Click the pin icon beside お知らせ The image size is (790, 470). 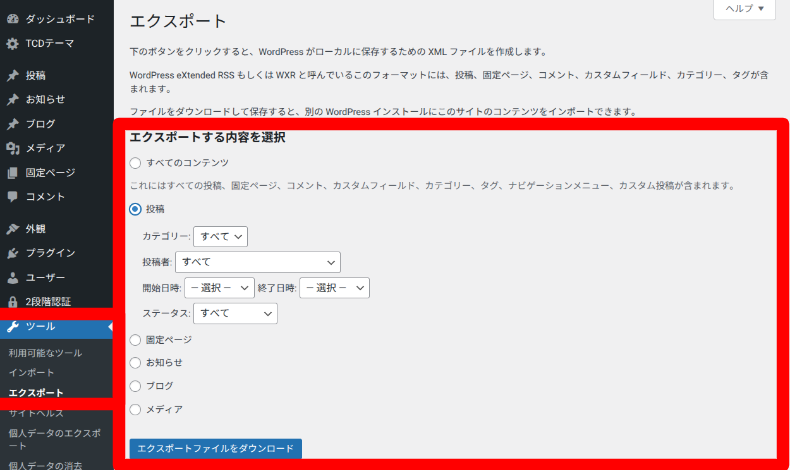tap(13, 100)
